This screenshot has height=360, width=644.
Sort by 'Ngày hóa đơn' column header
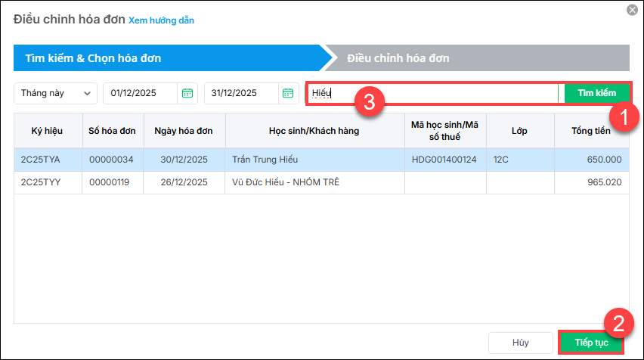[x=183, y=131]
